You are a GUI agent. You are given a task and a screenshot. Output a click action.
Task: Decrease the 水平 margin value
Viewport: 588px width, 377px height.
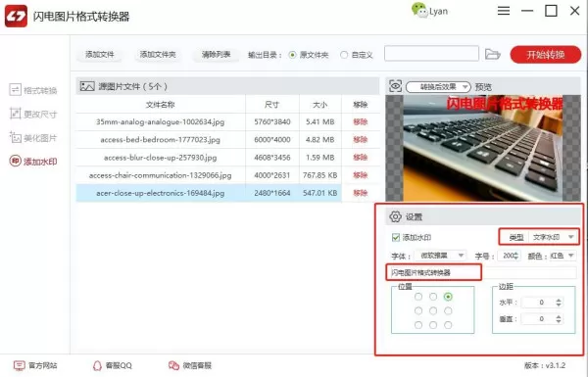click(559, 305)
